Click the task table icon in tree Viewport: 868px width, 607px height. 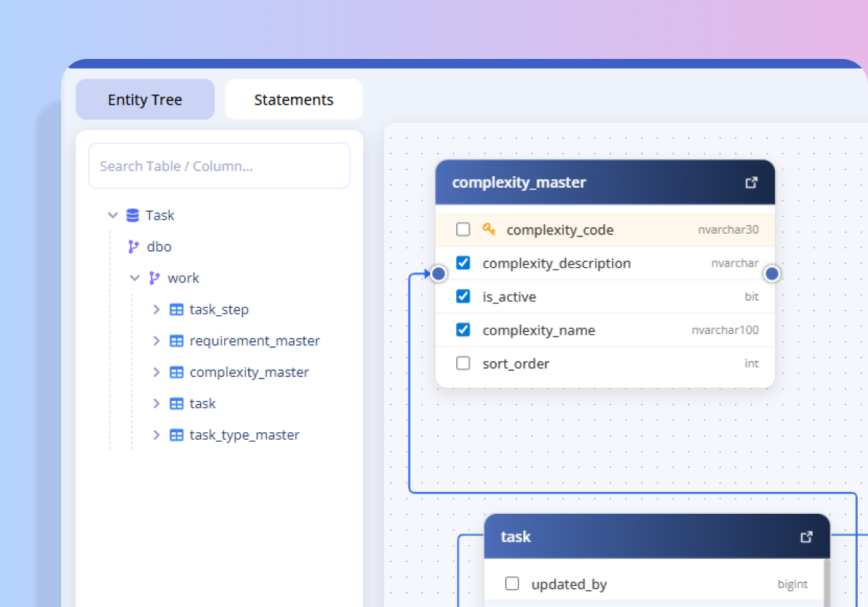tap(177, 404)
